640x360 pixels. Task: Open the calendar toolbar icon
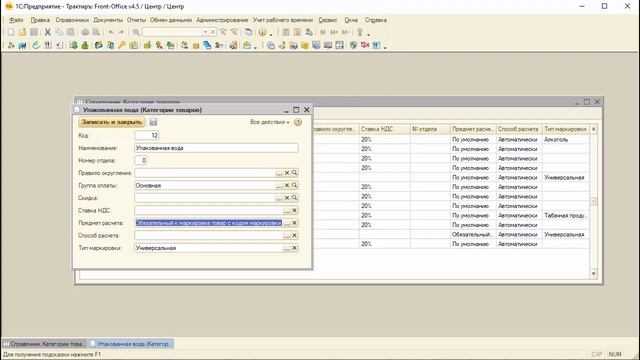pyautogui.click(x=297, y=32)
